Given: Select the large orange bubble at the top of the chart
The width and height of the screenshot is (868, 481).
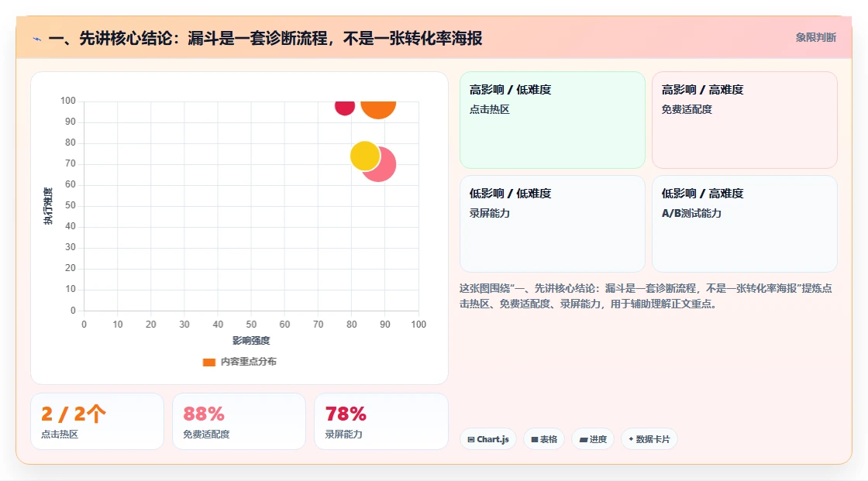Looking at the screenshot, I should (x=378, y=109).
